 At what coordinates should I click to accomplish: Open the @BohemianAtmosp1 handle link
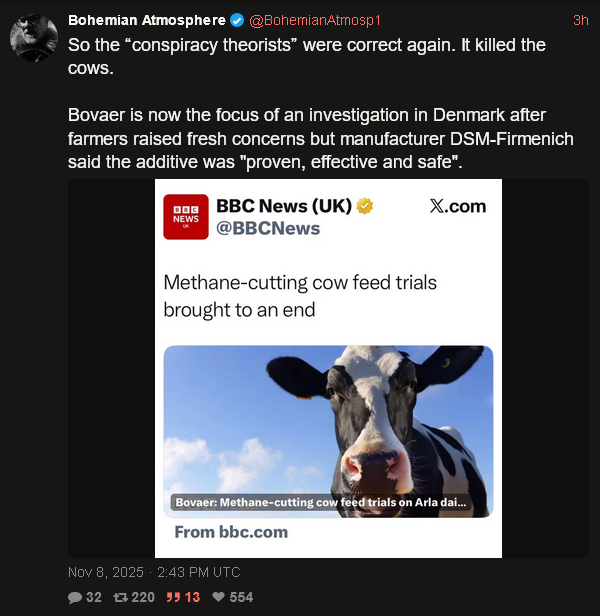tap(314, 20)
